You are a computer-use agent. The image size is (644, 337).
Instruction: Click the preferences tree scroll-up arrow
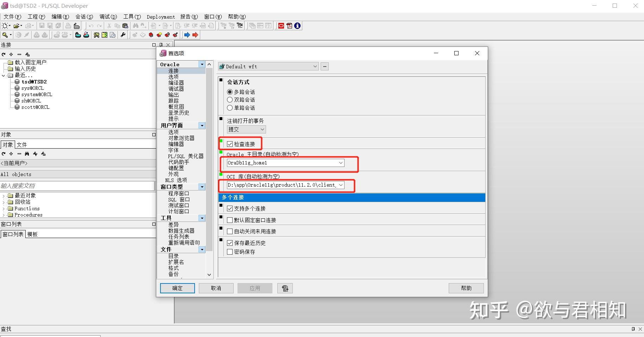pos(209,64)
